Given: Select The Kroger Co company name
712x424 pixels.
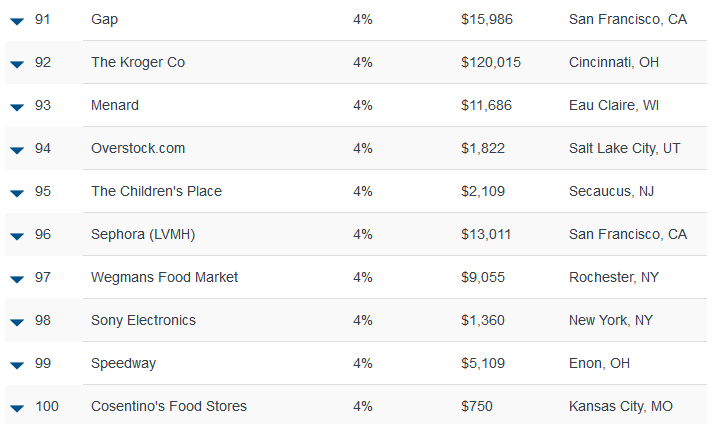Looking at the screenshot, I should 138,62.
